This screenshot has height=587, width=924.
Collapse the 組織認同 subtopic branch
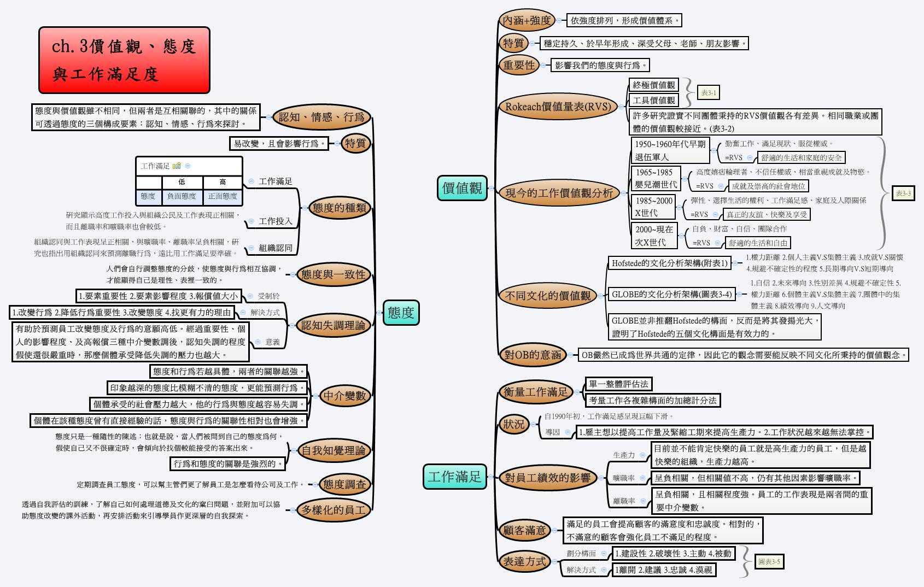tap(251, 247)
